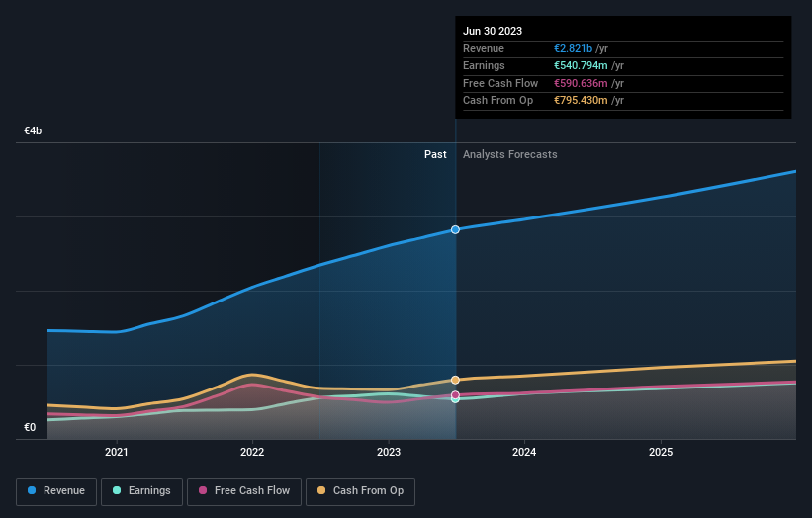Toggle the Cash From Op legend button
The height and width of the screenshot is (518, 812).
click(360, 491)
